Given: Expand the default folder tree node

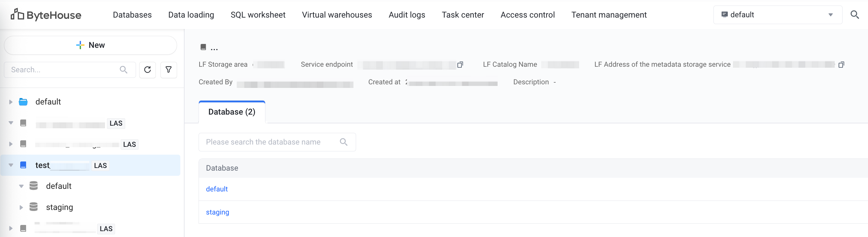Looking at the screenshot, I should click(x=11, y=102).
